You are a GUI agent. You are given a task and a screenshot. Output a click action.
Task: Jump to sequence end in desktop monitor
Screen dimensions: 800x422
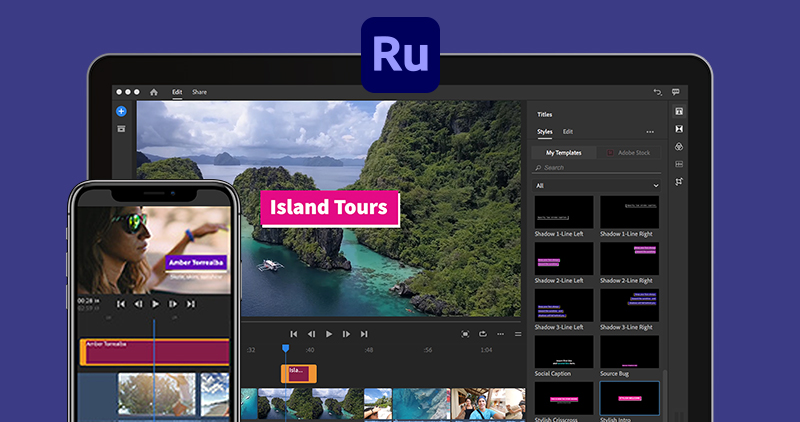pyautogui.click(x=364, y=334)
